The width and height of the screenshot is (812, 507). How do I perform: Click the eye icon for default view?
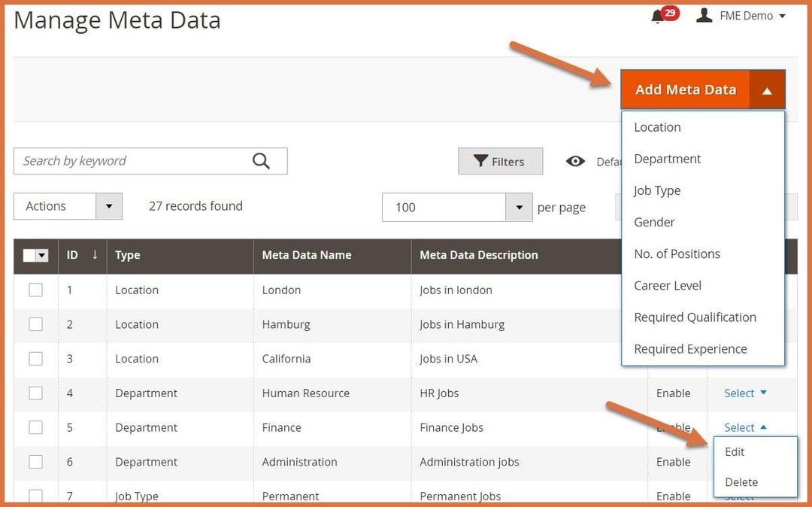(576, 162)
